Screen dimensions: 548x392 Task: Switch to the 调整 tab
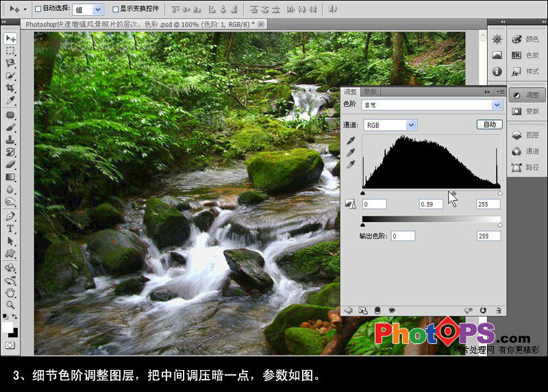tap(350, 92)
